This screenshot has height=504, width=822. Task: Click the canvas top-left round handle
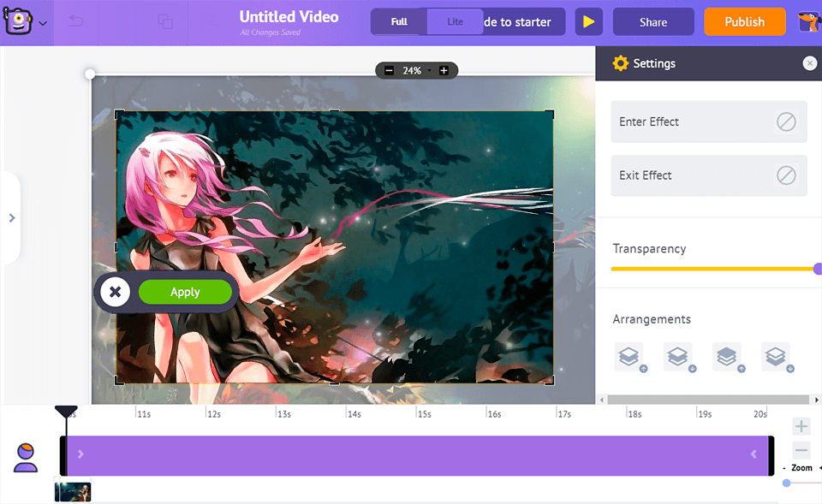pyautogui.click(x=90, y=74)
